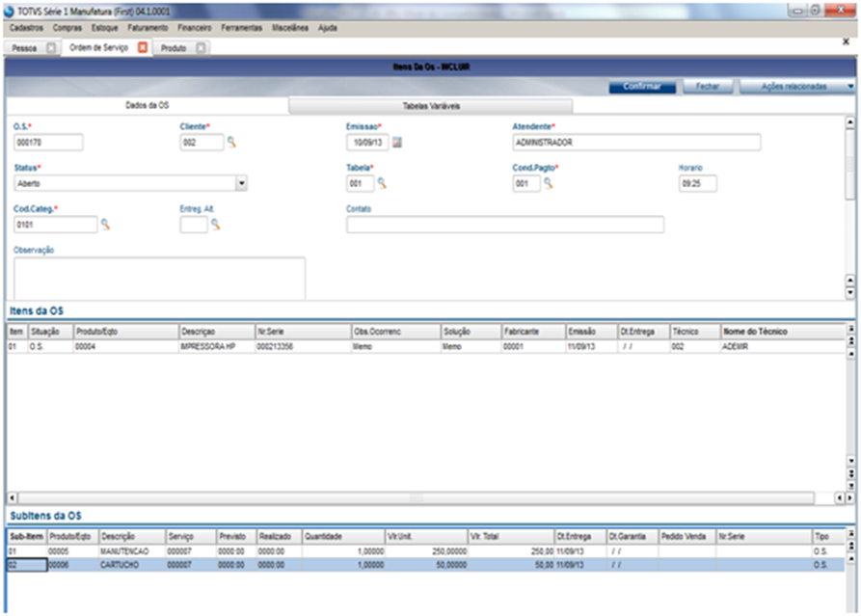This screenshot has width=861, height=616.
Task: Close the Pessoa tab
Action: tap(51, 48)
